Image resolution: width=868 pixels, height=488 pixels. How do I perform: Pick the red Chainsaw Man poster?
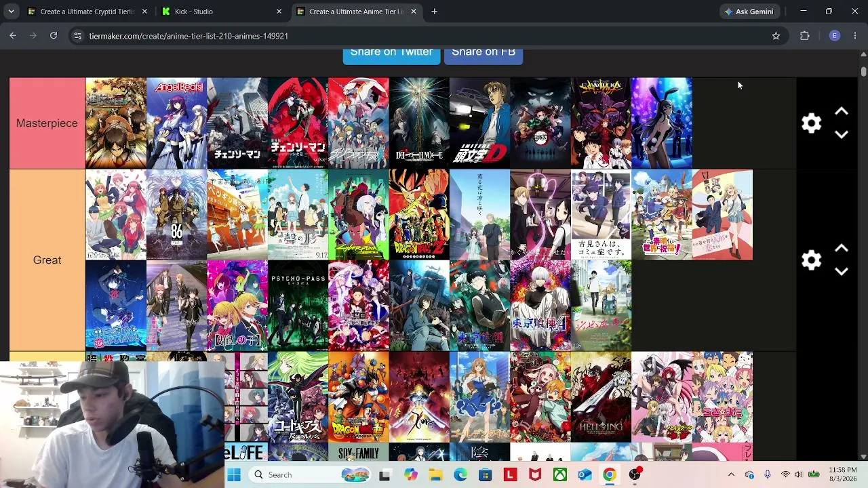click(298, 123)
